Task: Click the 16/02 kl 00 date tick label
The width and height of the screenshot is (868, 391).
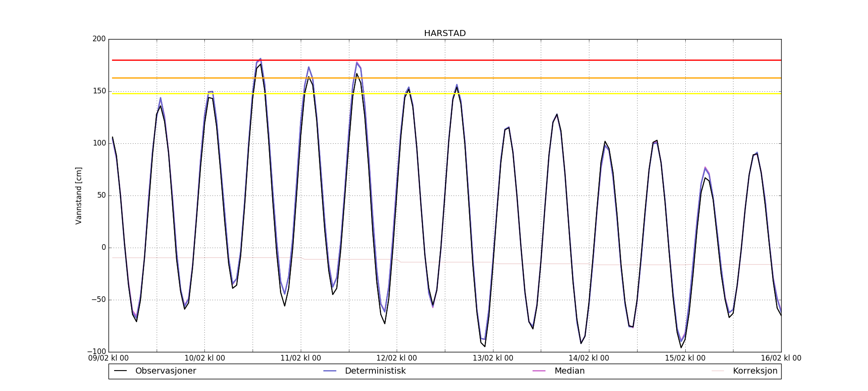Action: coord(781,358)
